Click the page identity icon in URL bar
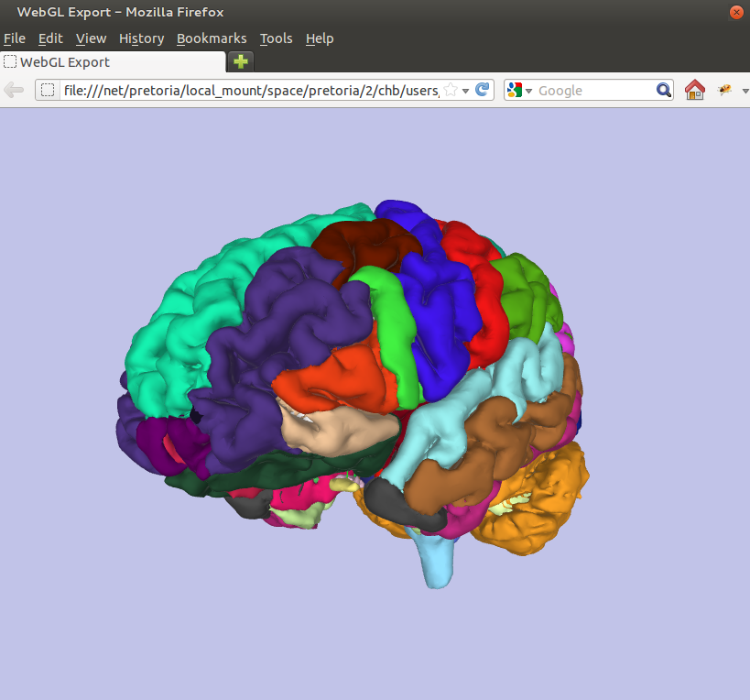 pyautogui.click(x=49, y=90)
